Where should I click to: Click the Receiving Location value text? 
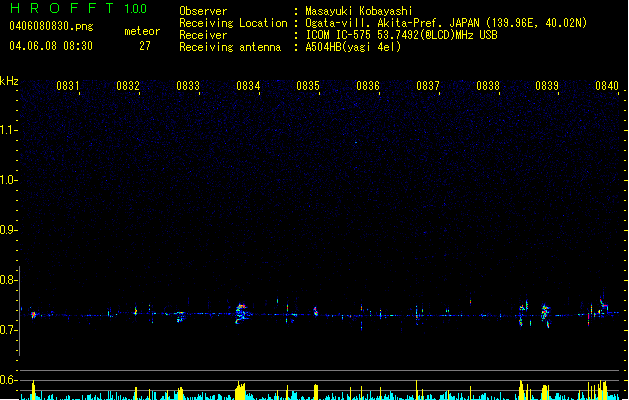point(446,23)
